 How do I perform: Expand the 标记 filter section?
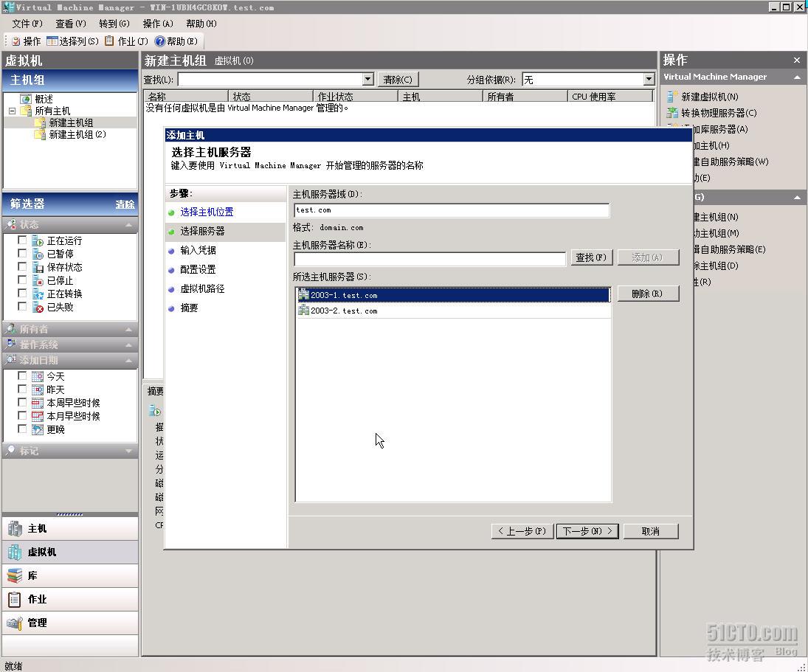pyautogui.click(x=128, y=451)
